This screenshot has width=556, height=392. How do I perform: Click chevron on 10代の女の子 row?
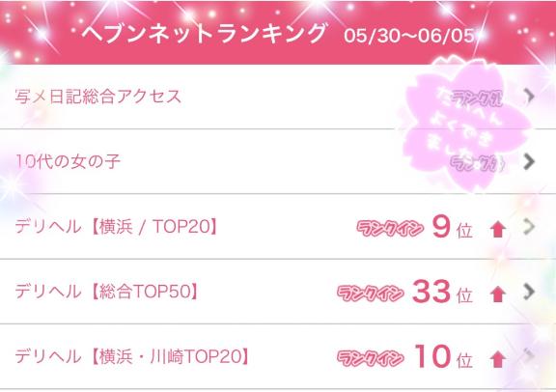529,161
